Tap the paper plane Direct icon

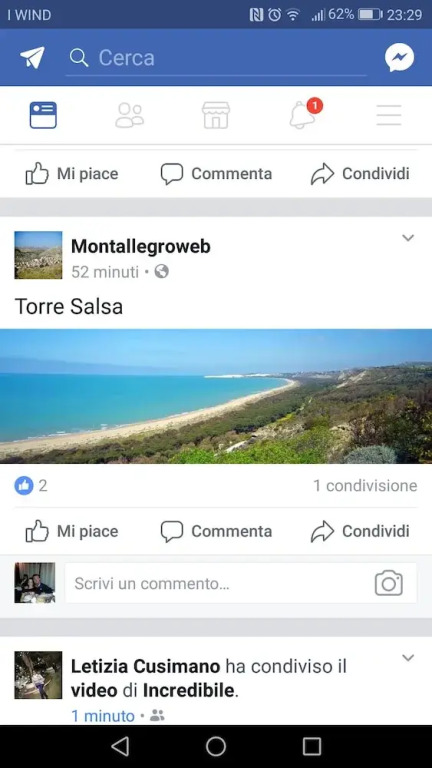click(32, 58)
